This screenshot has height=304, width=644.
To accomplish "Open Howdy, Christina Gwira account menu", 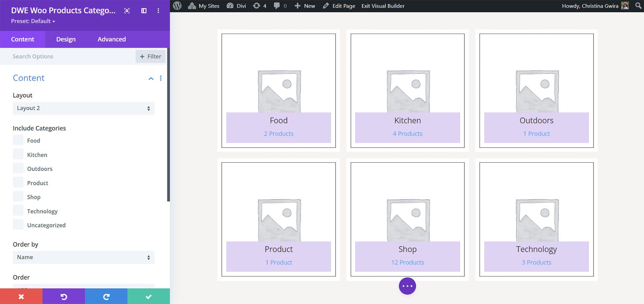I will pos(595,6).
